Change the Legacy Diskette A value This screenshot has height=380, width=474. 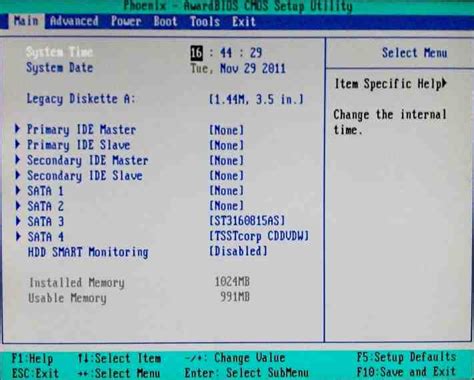(256, 99)
